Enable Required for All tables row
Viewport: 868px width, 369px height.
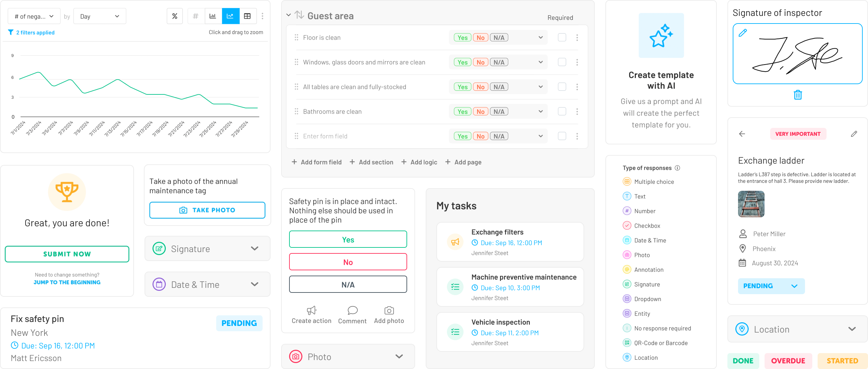[x=562, y=87]
